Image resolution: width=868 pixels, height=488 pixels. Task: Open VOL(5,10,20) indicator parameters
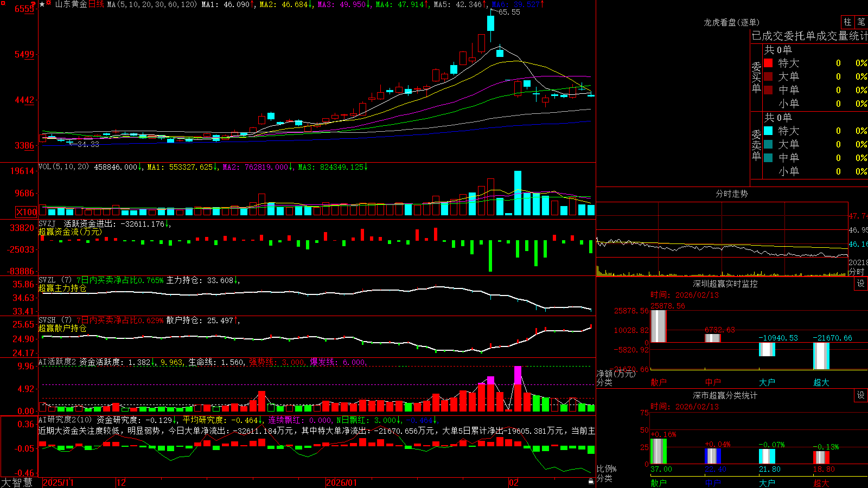pyautogui.click(x=63, y=167)
